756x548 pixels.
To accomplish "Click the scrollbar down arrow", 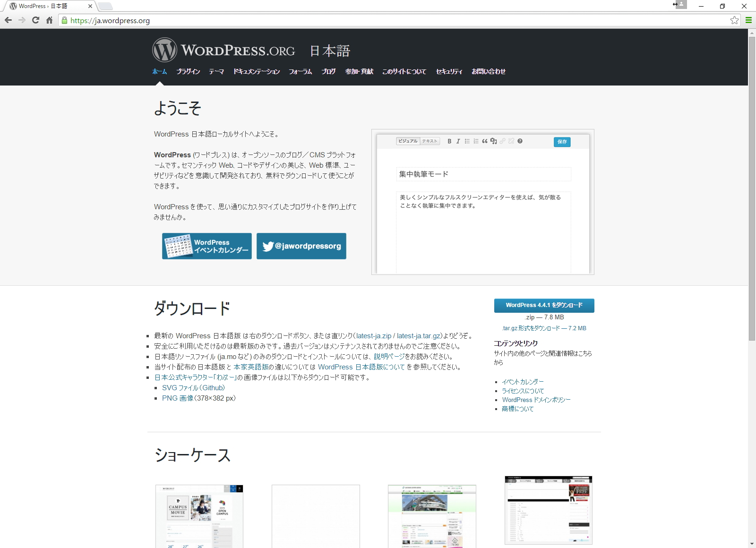I will tap(752, 544).
